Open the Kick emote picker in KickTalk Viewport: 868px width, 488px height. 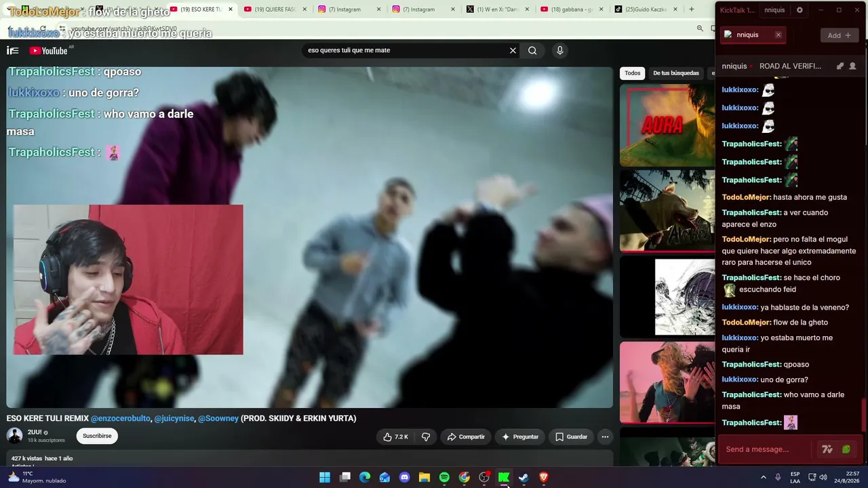[x=846, y=449]
